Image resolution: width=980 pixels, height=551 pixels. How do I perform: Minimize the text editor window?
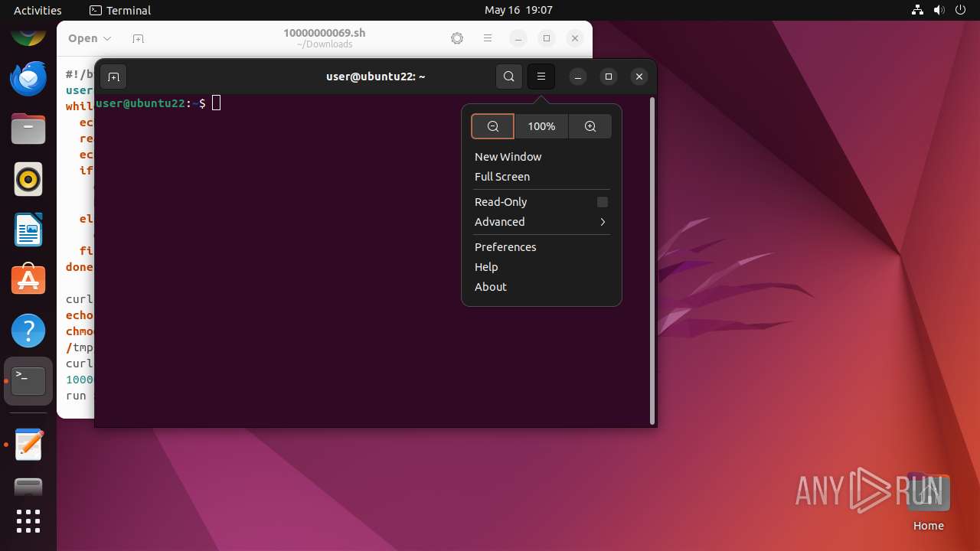click(x=518, y=38)
